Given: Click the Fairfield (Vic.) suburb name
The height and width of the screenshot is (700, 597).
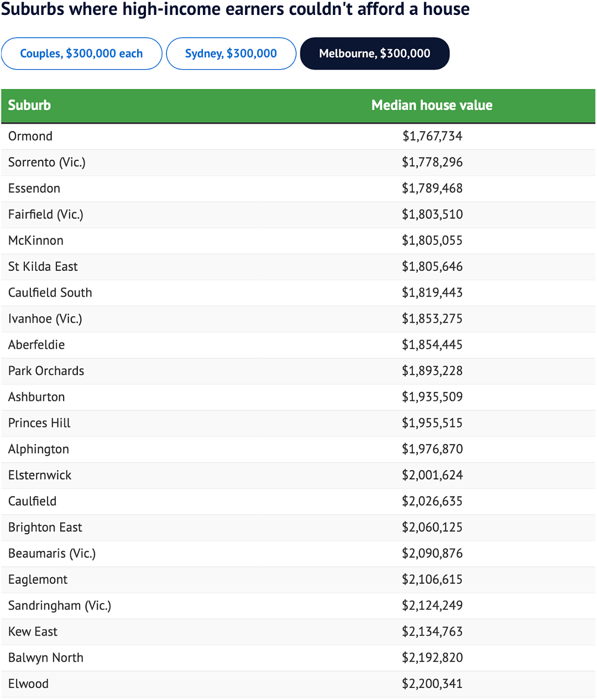Looking at the screenshot, I should 46,215.
